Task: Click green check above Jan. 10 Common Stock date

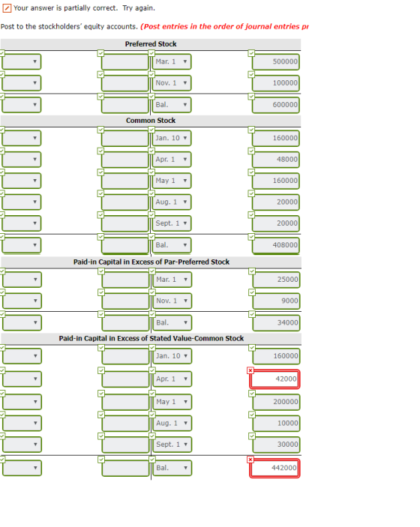Action: 151,130
